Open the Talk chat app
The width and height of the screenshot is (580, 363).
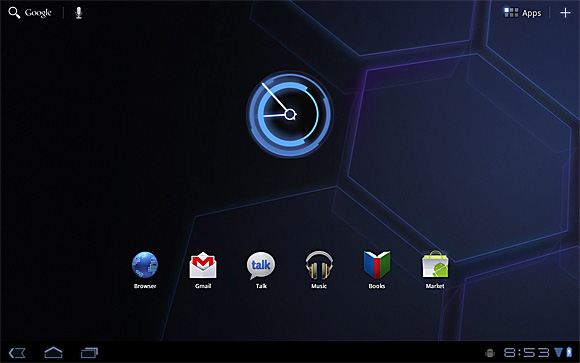pyautogui.click(x=261, y=270)
